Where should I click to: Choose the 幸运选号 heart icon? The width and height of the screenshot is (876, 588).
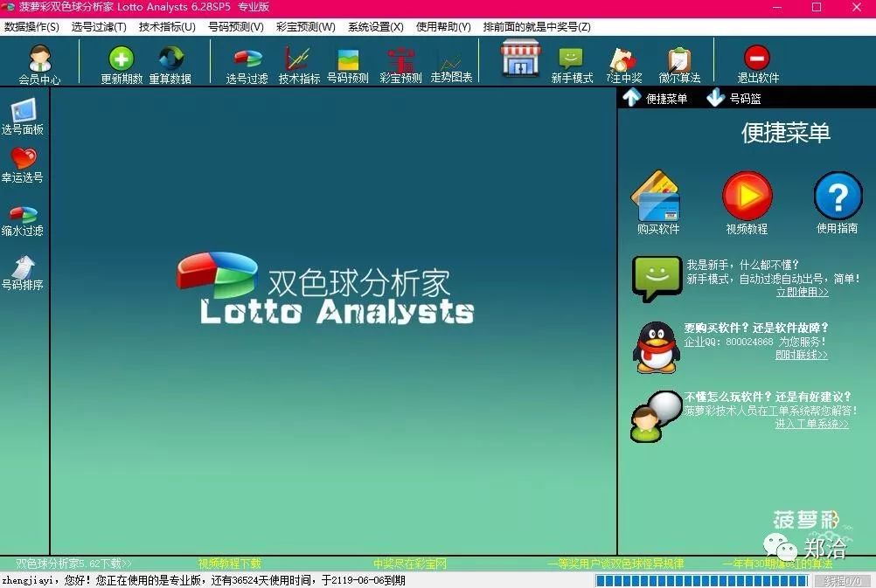tap(23, 165)
